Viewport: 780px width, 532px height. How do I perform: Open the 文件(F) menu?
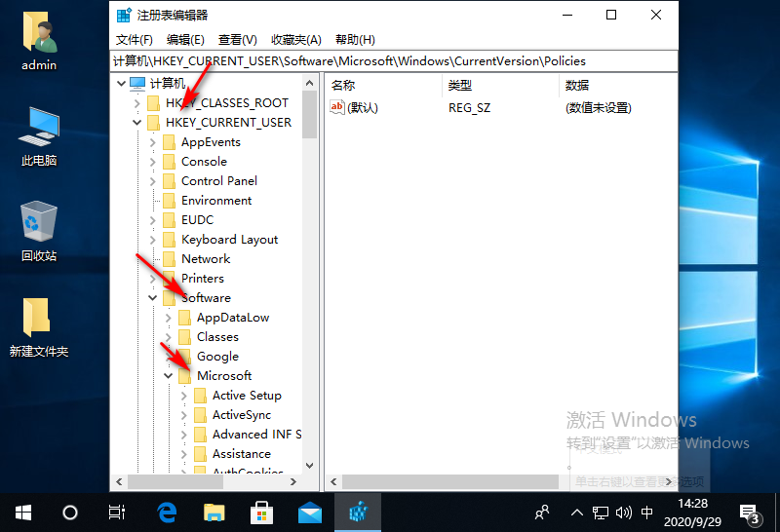point(135,40)
